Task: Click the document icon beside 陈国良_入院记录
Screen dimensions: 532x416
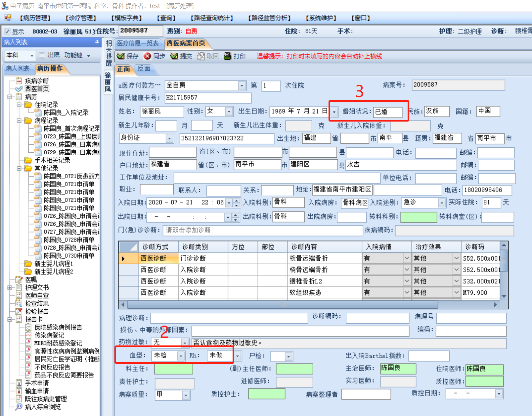Action: click(38, 113)
